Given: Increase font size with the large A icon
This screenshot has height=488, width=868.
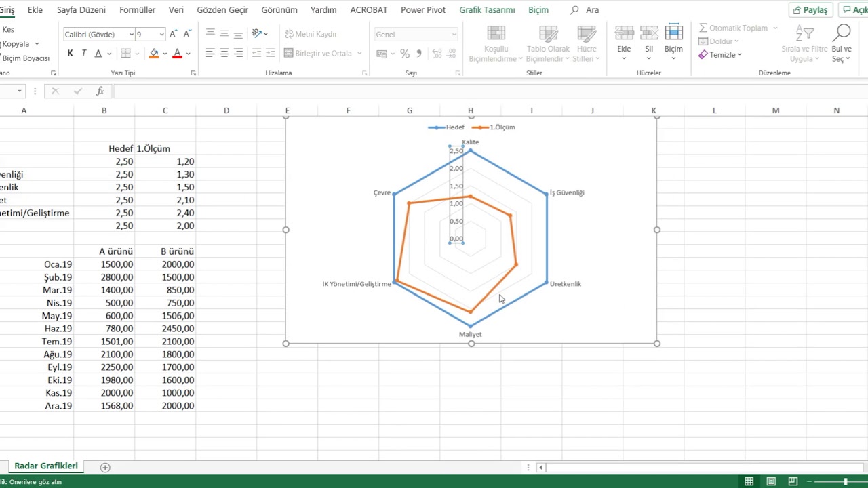Looking at the screenshot, I should coord(174,34).
